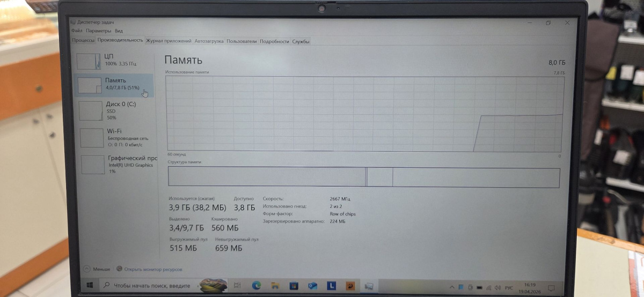The height and width of the screenshot is (297, 644).
Task: Switch to the Автозагрузка tab
Action: click(x=209, y=41)
